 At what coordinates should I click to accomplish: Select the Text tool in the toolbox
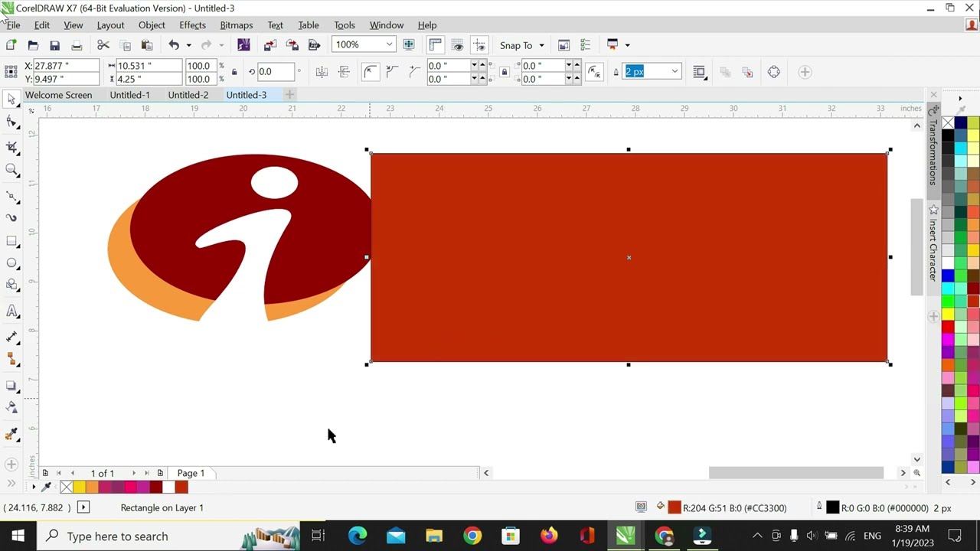tap(11, 311)
